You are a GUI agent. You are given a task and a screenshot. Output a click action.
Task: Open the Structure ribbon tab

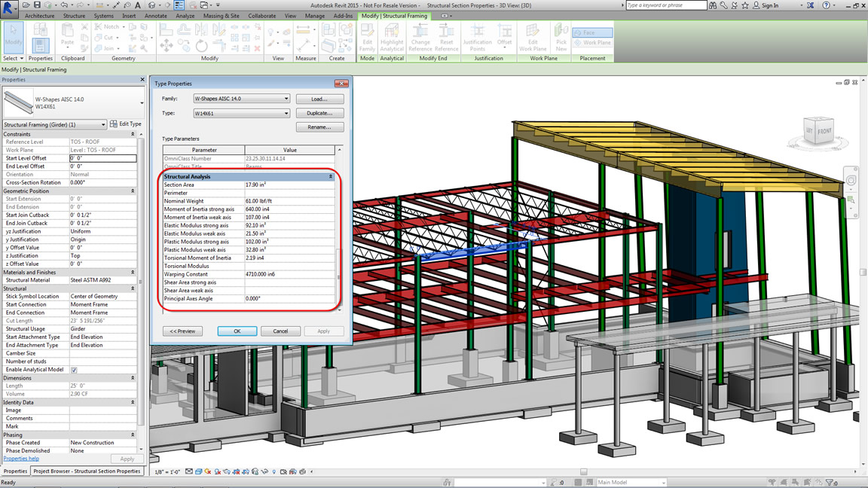74,16
